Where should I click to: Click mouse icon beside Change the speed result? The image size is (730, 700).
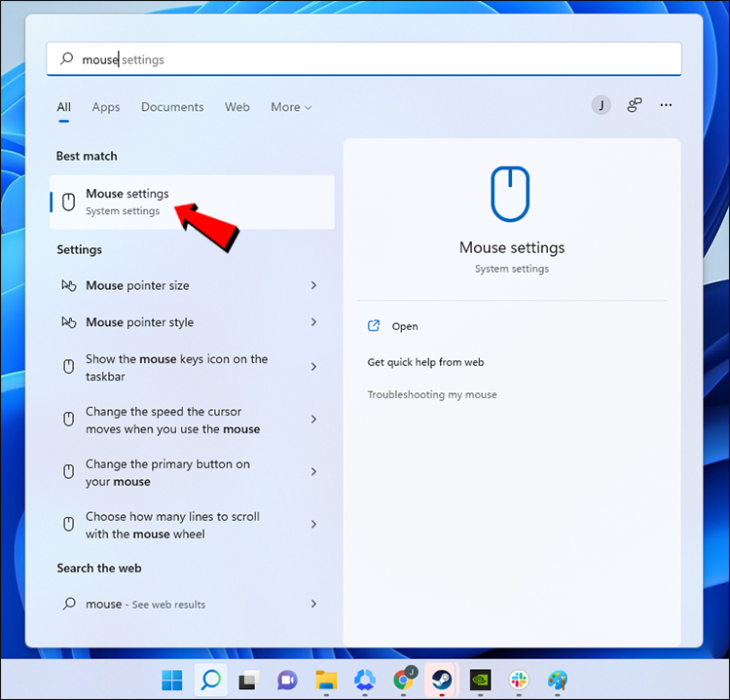68,420
